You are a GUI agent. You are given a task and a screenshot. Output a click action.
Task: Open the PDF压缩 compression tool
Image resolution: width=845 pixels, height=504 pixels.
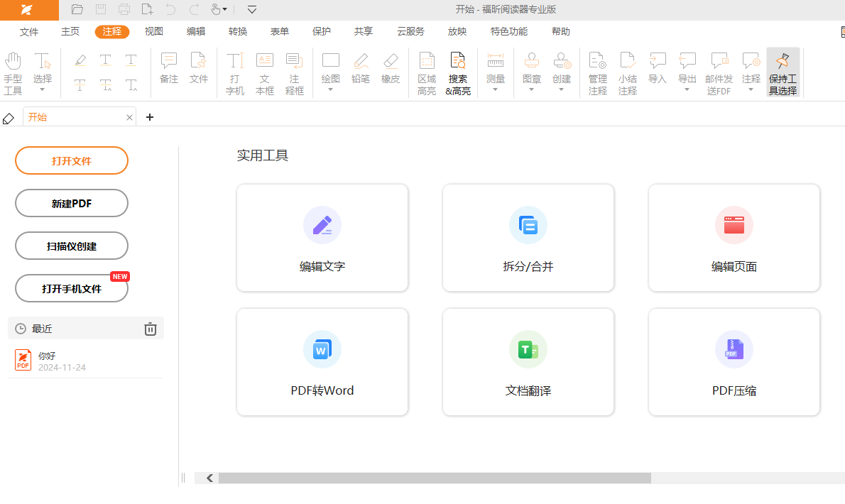tap(734, 362)
